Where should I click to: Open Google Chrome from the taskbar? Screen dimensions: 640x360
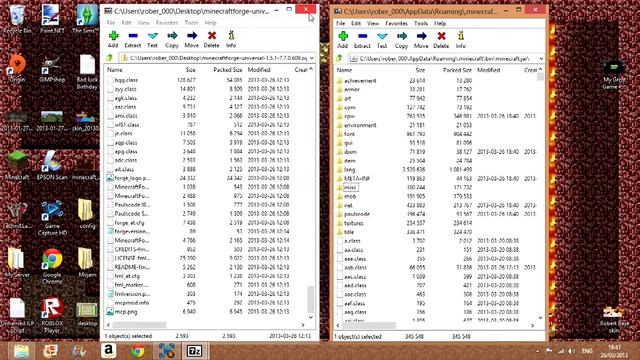(138, 351)
